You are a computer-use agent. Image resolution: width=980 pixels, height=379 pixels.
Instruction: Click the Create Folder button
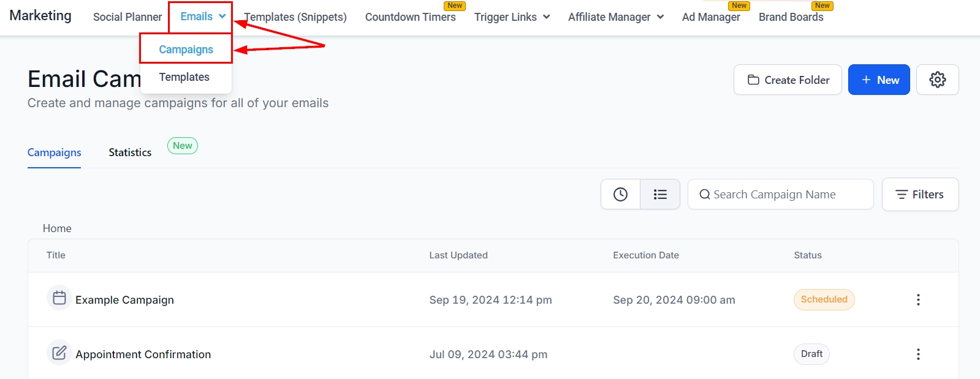point(788,80)
